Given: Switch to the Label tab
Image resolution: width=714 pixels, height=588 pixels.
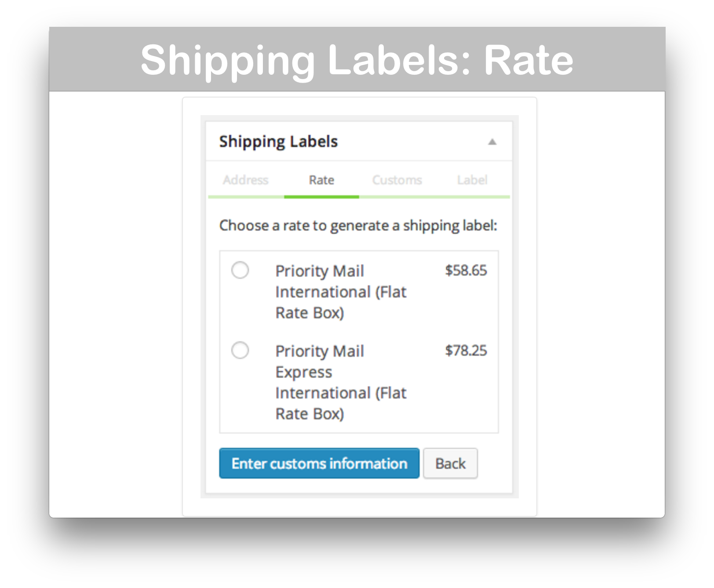Looking at the screenshot, I should pyautogui.click(x=472, y=180).
